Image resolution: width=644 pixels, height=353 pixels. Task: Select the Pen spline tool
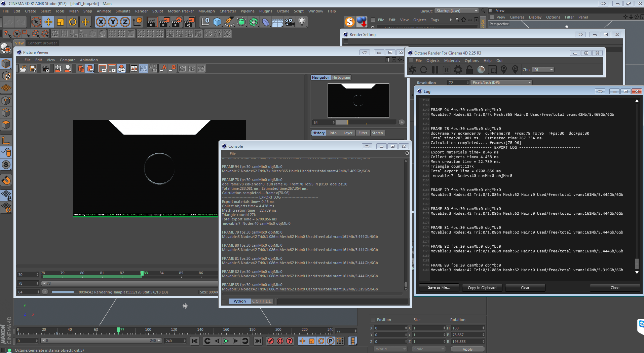tap(229, 22)
